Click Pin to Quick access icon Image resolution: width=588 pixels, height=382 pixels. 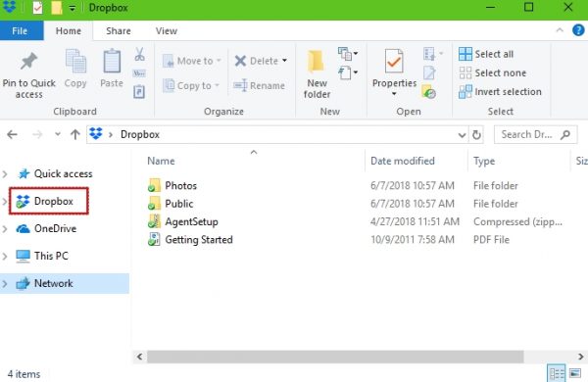(28, 62)
